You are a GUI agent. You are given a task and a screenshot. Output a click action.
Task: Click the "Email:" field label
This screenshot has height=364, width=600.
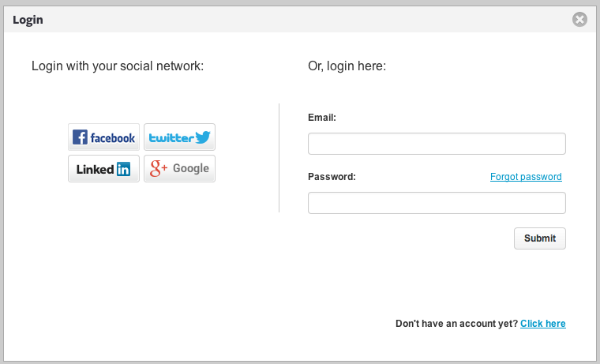pos(322,118)
